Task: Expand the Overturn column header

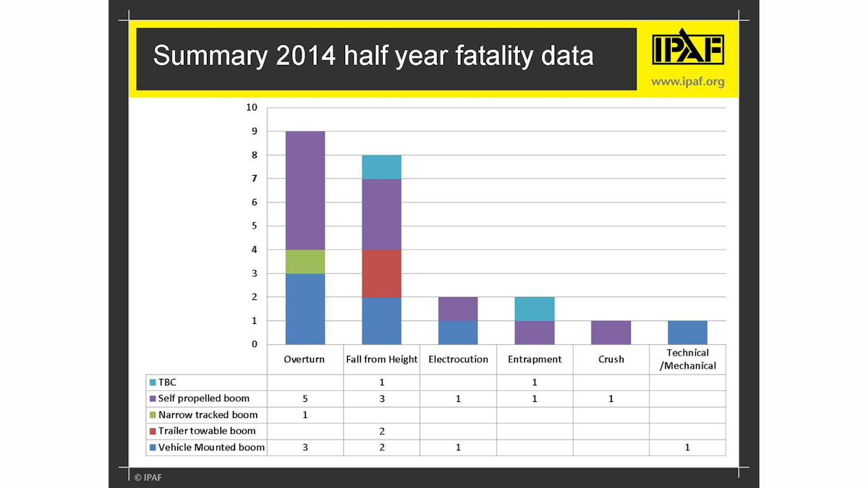Action: pos(305,359)
